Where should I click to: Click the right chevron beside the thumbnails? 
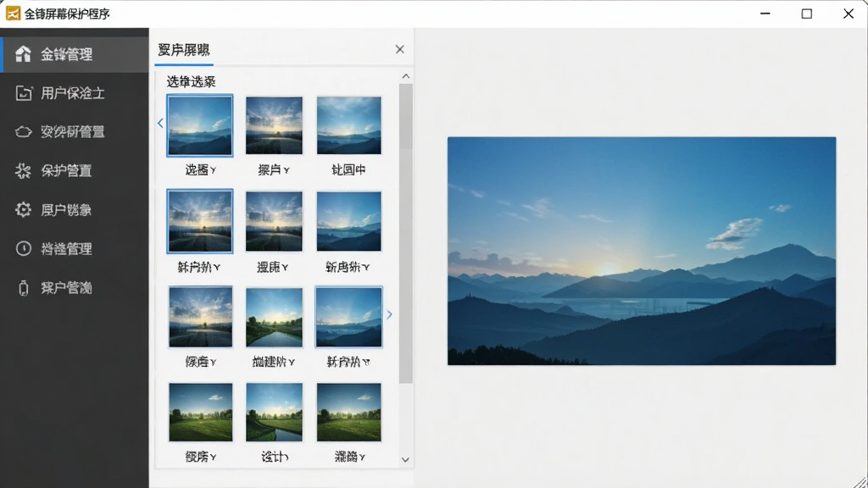(x=390, y=314)
